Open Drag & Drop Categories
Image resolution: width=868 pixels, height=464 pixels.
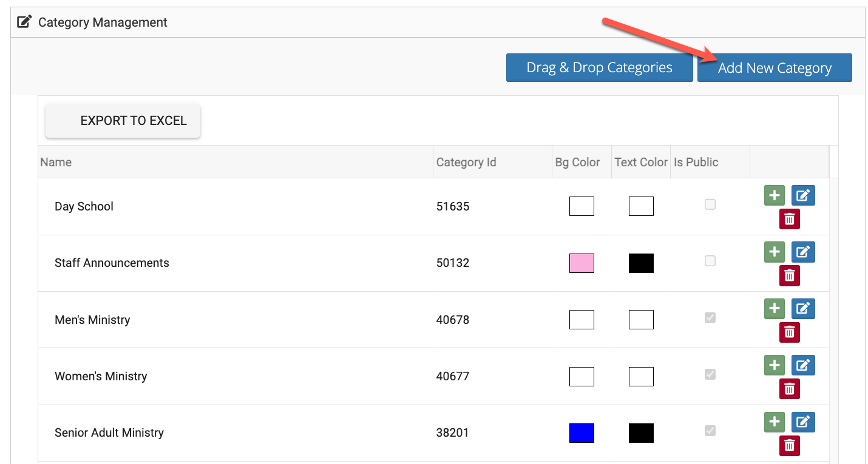click(599, 68)
